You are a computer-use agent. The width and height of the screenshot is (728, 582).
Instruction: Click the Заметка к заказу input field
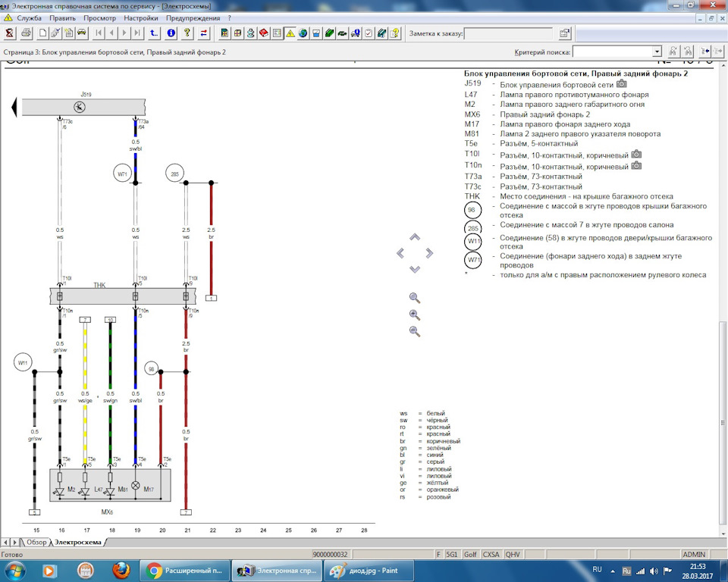508,33
